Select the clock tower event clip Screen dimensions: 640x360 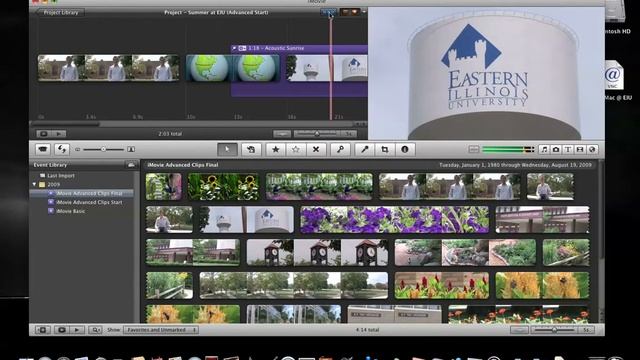coord(317,253)
